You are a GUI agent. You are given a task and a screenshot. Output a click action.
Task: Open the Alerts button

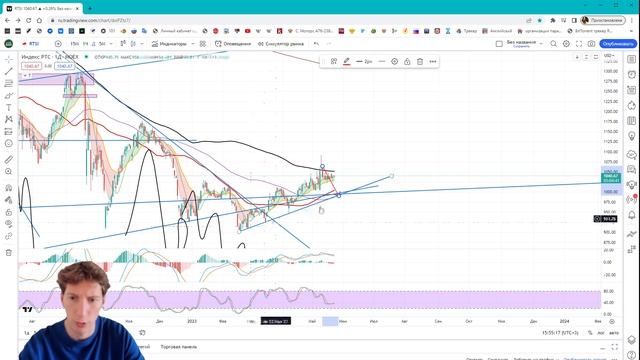(233, 44)
